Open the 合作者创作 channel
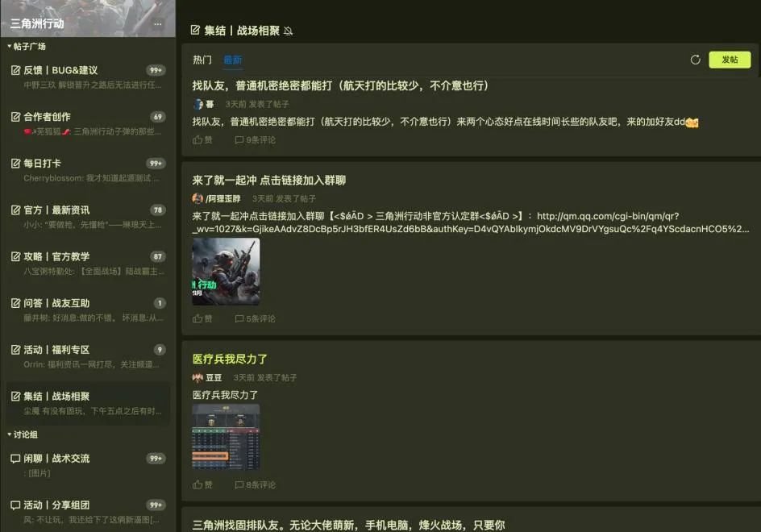Viewport: 761px width, 532px height. [x=88, y=123]
